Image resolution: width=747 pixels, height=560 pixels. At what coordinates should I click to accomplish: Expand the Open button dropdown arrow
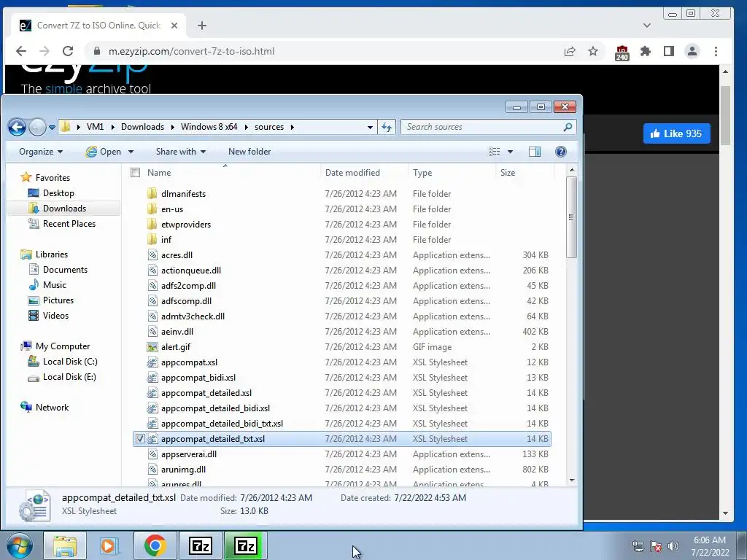(x=131, y=152)
